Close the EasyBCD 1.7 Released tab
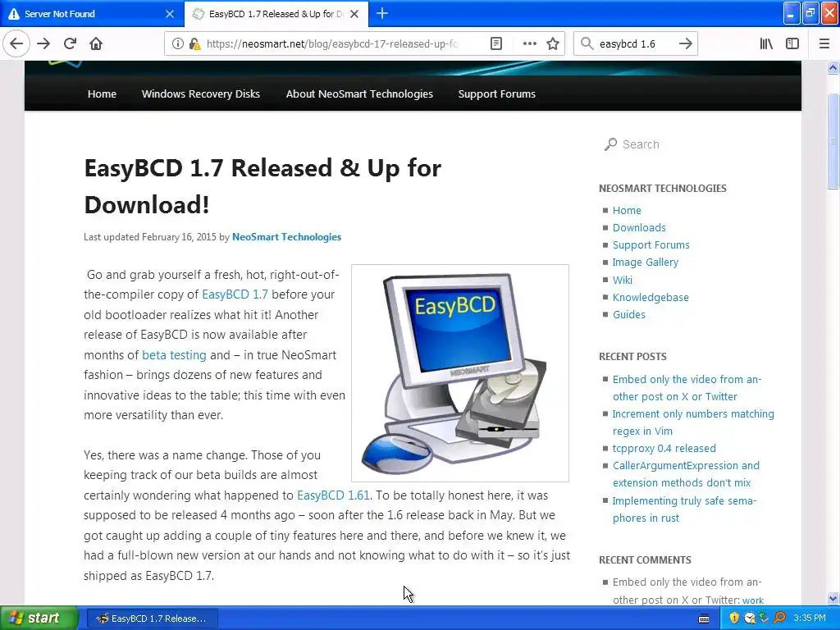This screenshot has height=630, width=840. [354, 14]
